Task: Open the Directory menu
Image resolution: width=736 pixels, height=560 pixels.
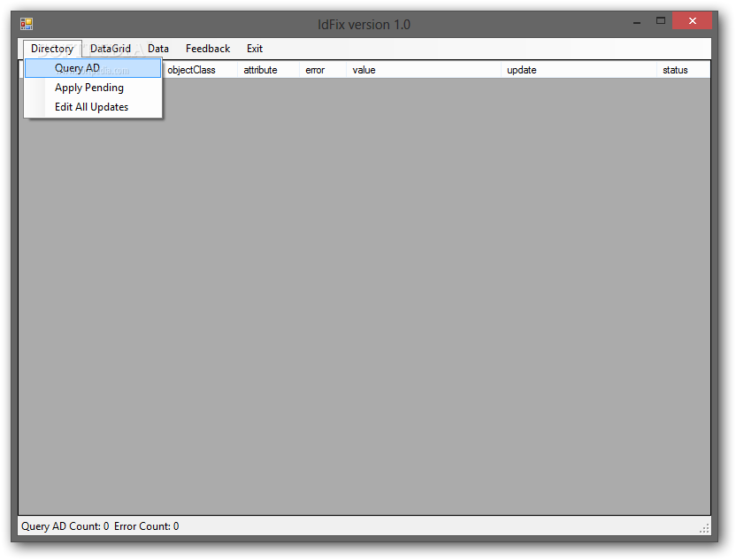Action: point(52,49)
